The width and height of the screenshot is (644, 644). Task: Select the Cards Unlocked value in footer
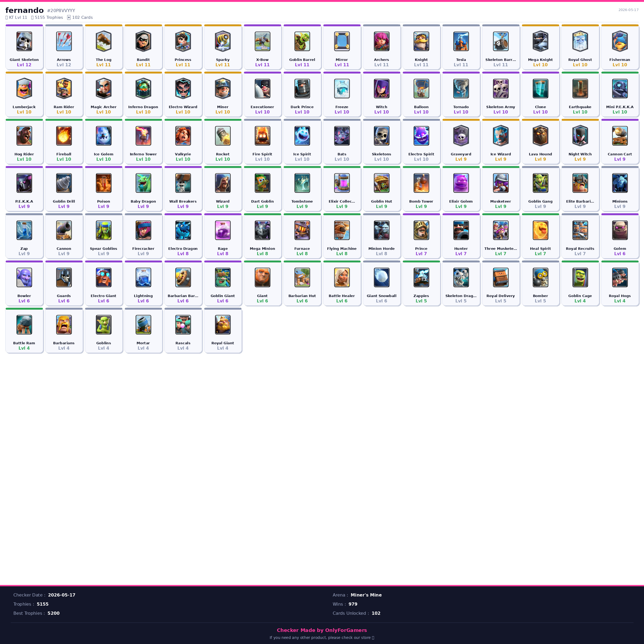click(376, 613)
